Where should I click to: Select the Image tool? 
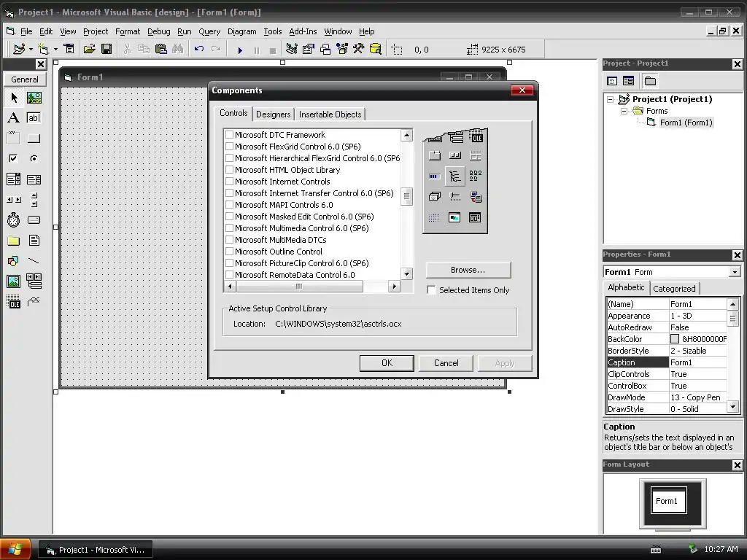click(x=14, y=281)
